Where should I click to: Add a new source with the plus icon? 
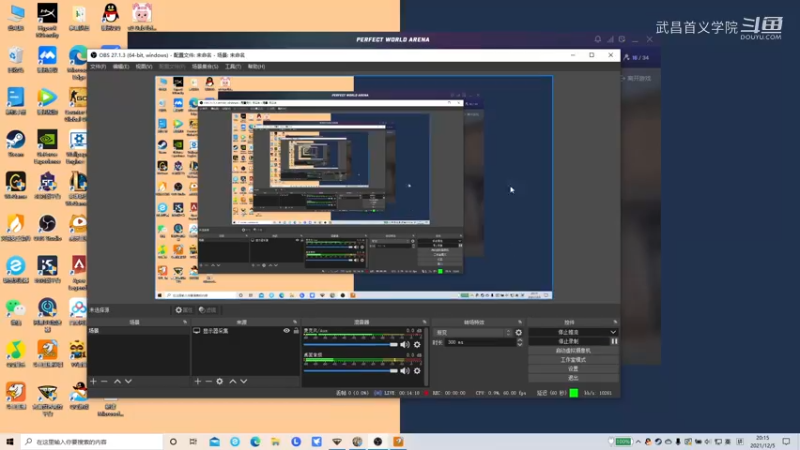click(x=198, y=381)
